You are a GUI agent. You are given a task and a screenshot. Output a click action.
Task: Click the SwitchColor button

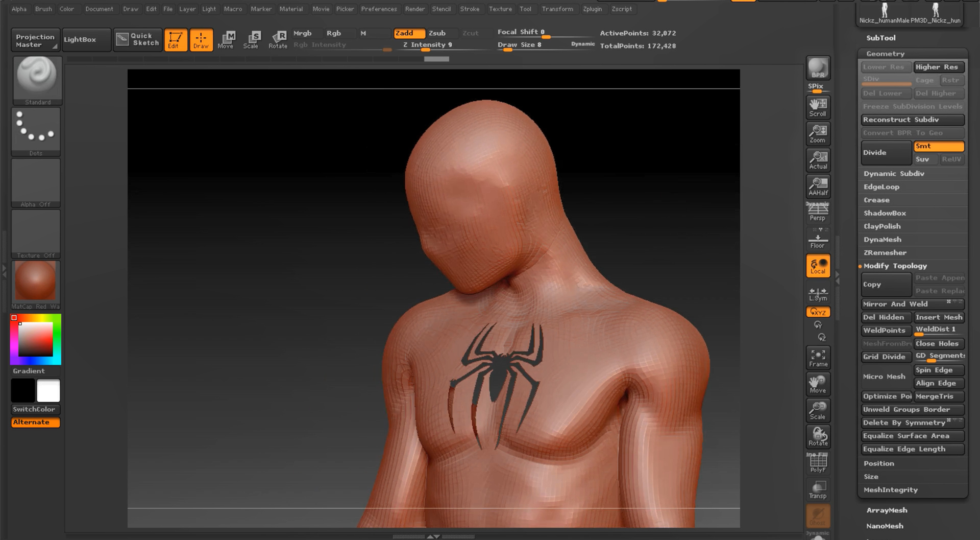point(36,409)
